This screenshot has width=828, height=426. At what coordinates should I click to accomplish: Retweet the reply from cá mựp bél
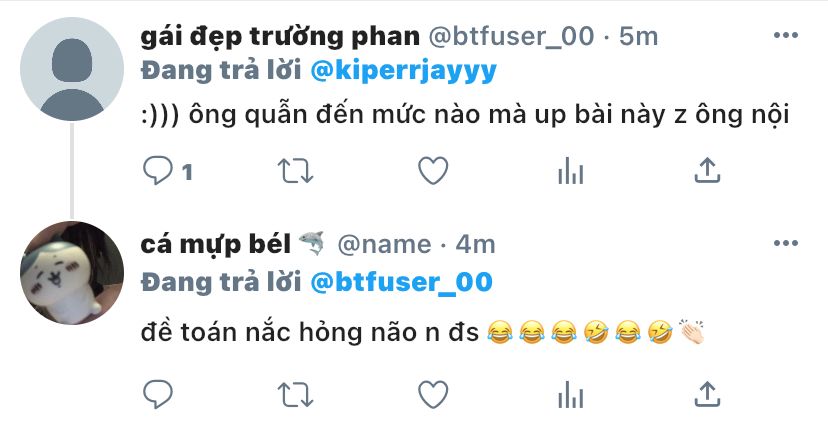tap(296, 395)
